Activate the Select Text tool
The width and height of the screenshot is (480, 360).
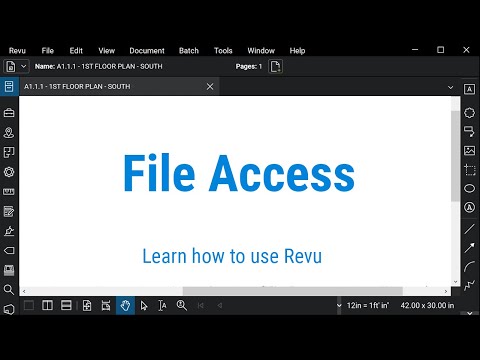162,305
